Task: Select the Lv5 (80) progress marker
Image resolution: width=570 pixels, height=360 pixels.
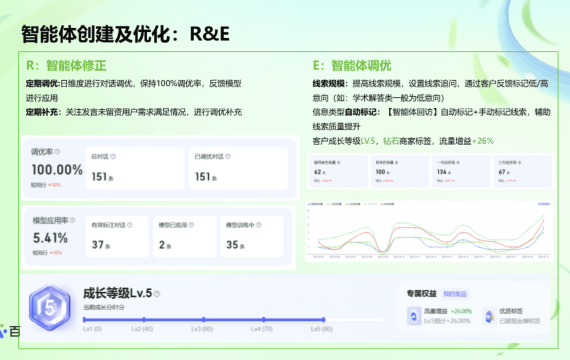Action: (x=323, y=320)
